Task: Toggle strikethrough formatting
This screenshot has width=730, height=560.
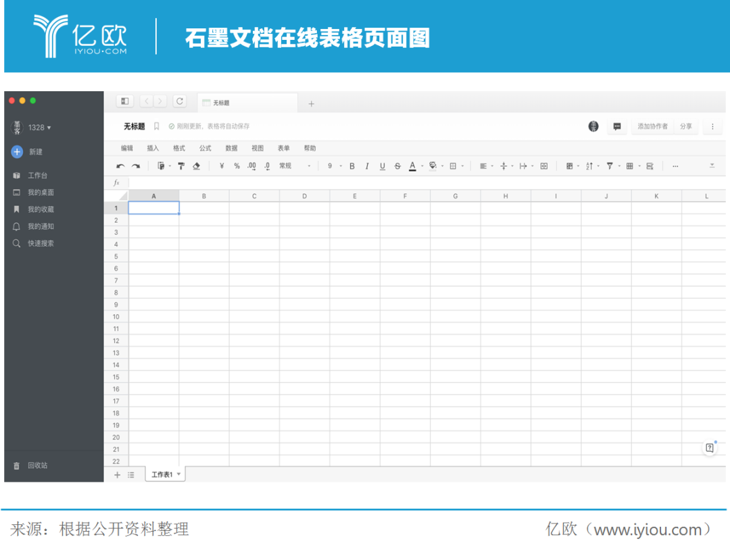Action: point(397,166)
